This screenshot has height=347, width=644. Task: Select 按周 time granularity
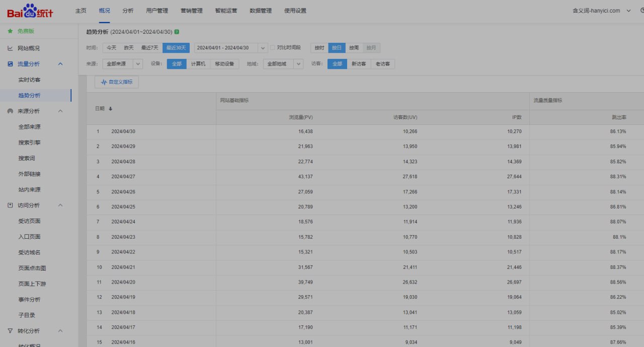[x=354, y=48]
